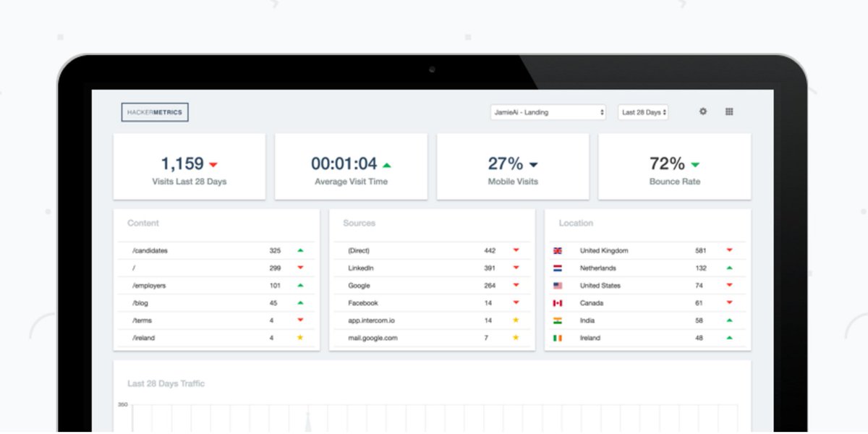Click the mail.google.com source entry
Screen dimensions: 868x434
(x=373, y=338)
